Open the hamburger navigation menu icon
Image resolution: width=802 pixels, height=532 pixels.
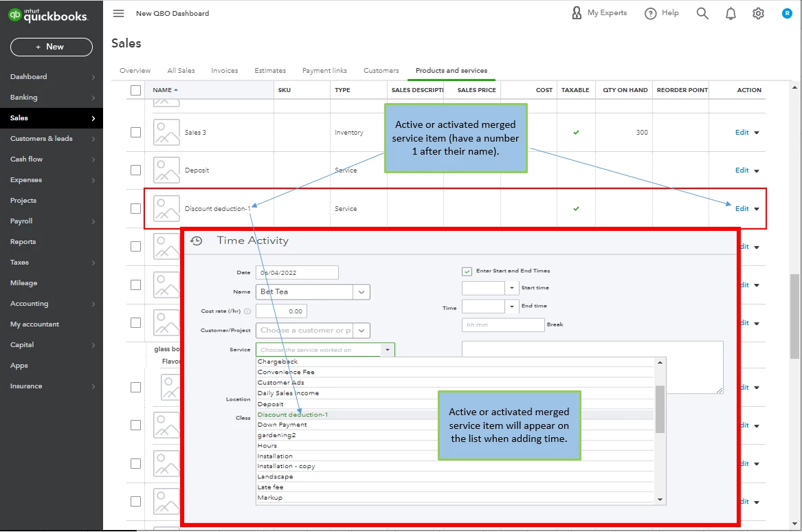pos(118,13)
